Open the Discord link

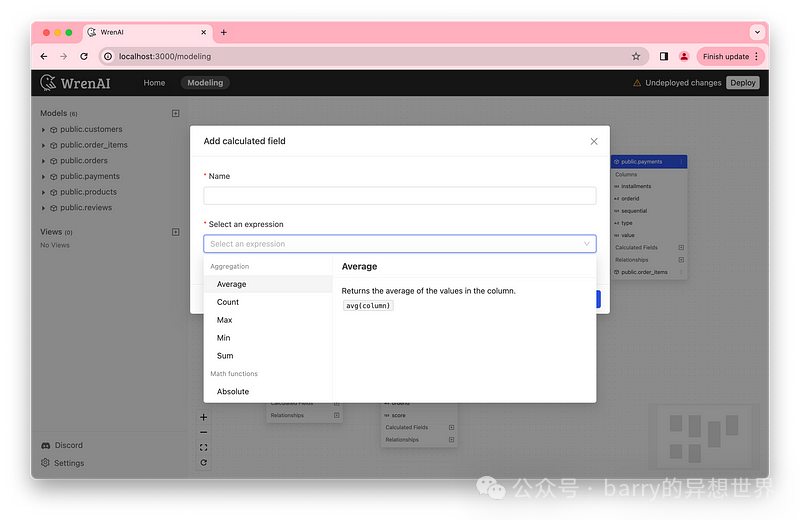click(68, 446)
